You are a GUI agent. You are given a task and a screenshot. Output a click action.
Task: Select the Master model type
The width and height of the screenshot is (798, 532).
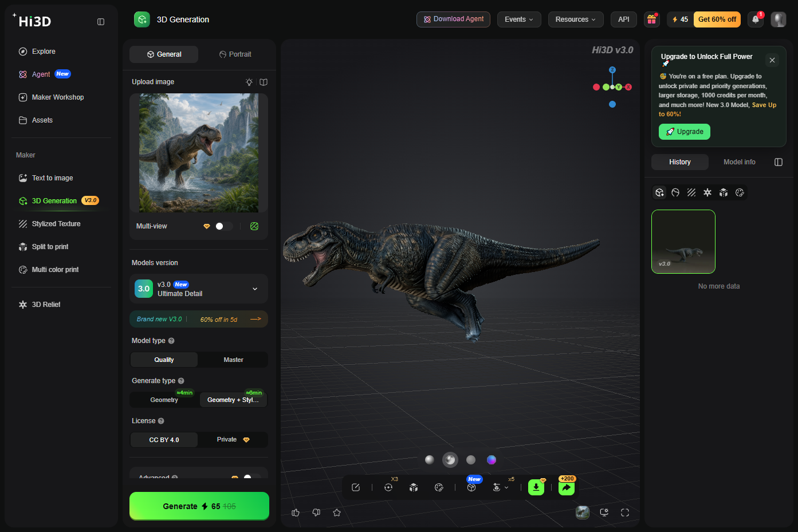click(233, 360)
